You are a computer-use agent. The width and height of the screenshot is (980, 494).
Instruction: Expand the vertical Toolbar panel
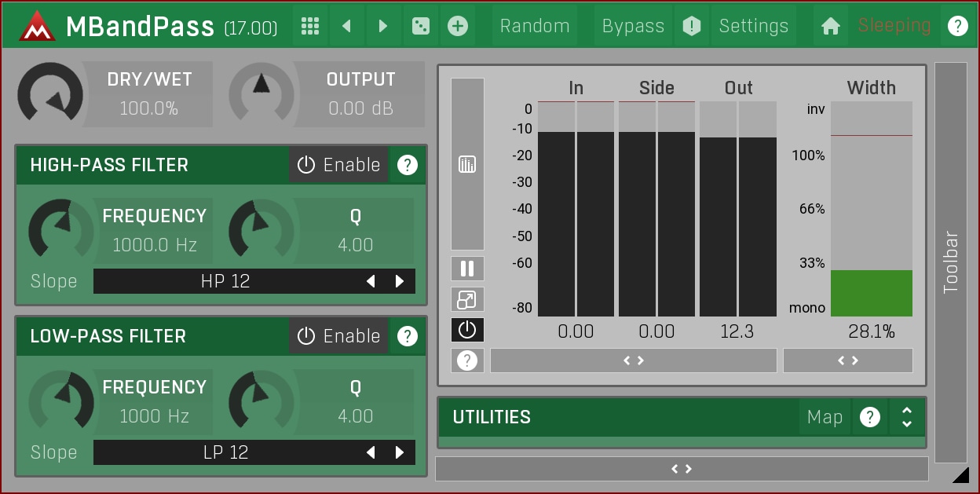[x=950, y=262]
